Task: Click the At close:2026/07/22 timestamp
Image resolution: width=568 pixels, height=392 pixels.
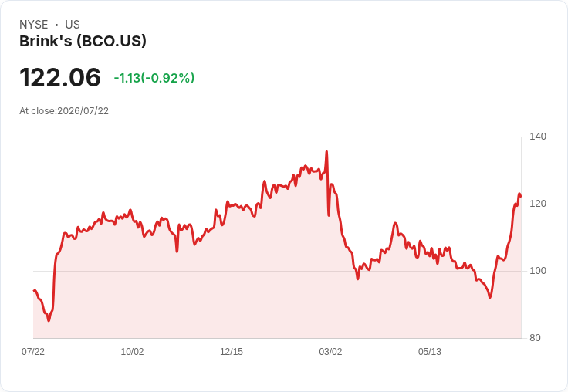Action: pos(64,111)
